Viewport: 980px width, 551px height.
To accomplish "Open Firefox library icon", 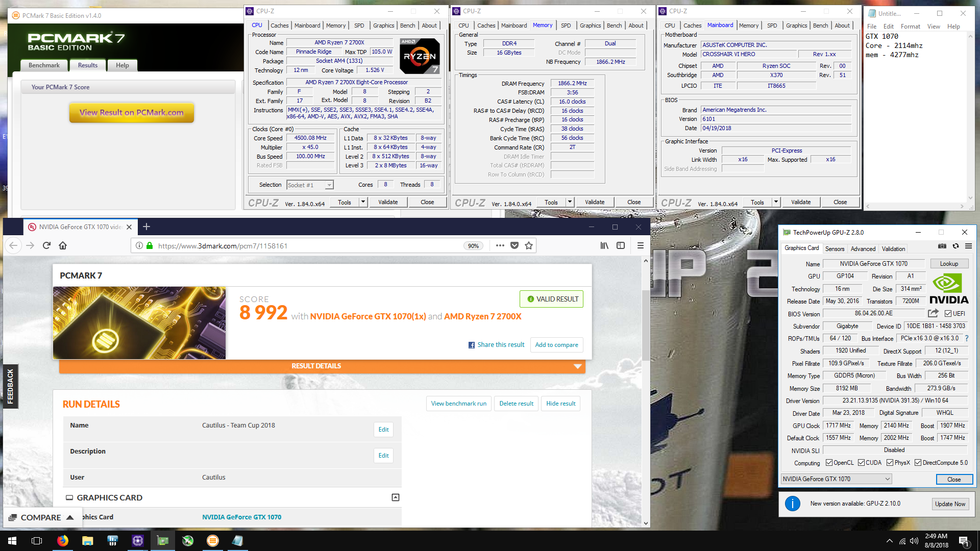I will tap(604, 245).
